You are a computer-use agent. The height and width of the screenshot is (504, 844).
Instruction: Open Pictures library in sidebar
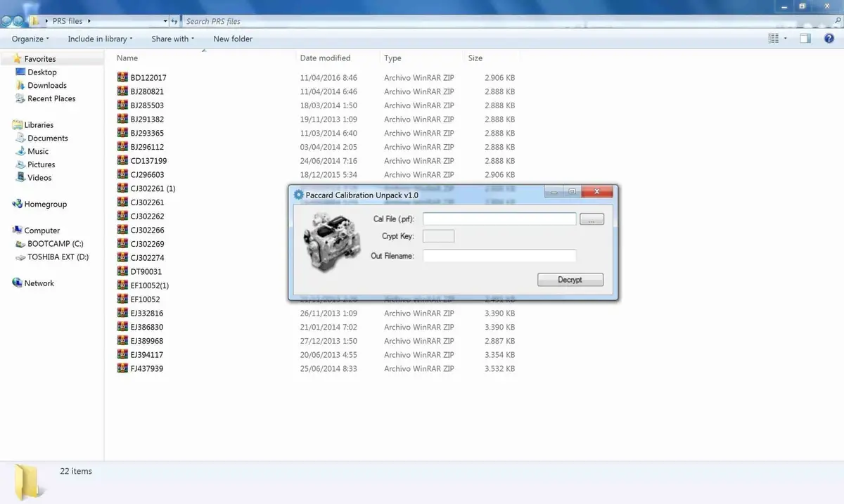[41, 164]
